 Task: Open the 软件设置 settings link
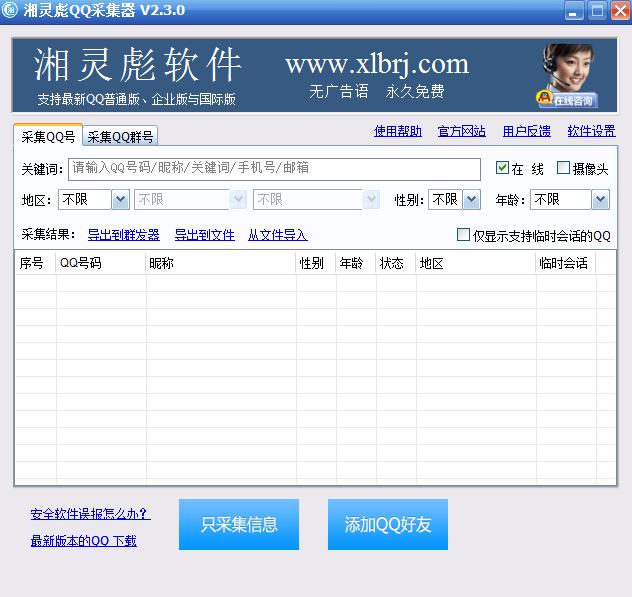[x=591, y=131]
